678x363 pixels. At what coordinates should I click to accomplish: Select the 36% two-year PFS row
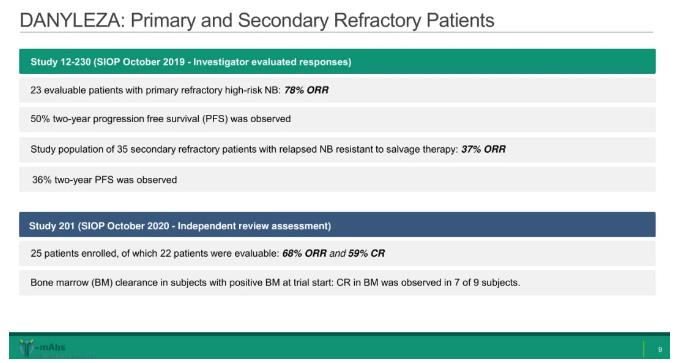point(337,180)
